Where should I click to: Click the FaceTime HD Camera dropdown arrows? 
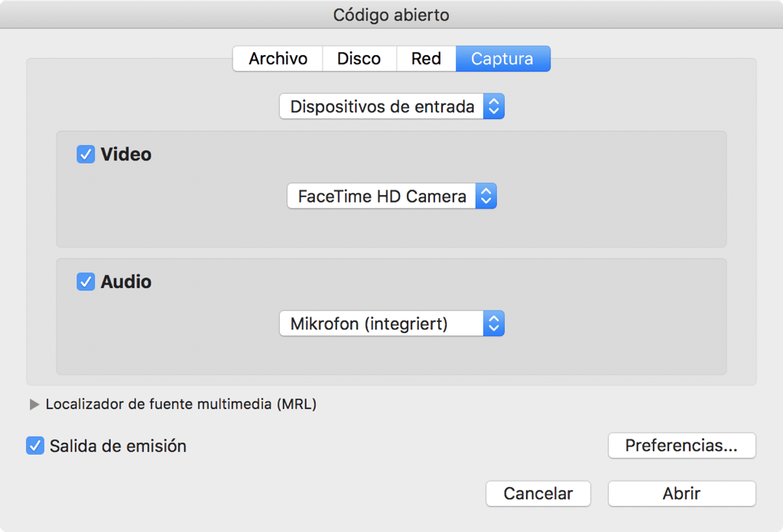coord(486,196)
